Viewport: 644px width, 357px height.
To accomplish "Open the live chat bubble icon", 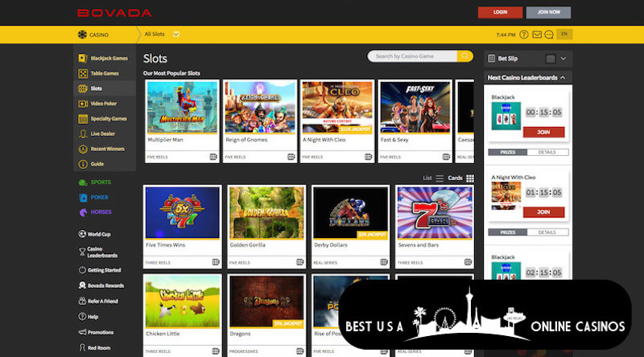I will pyautogui.click(x=549, y=35).
